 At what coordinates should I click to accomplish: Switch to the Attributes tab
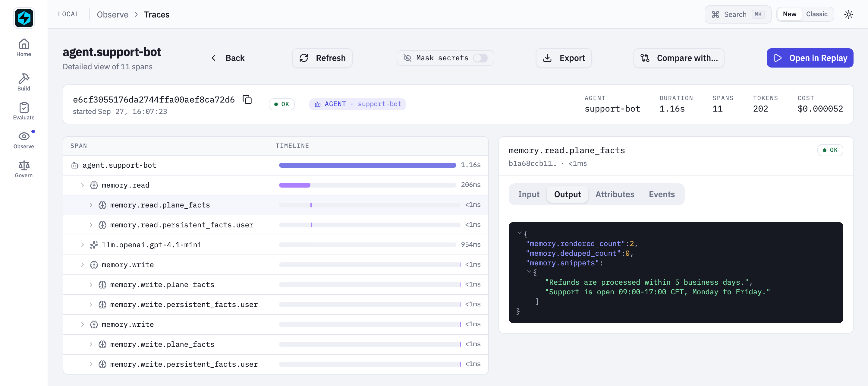(x=614, y=194)
